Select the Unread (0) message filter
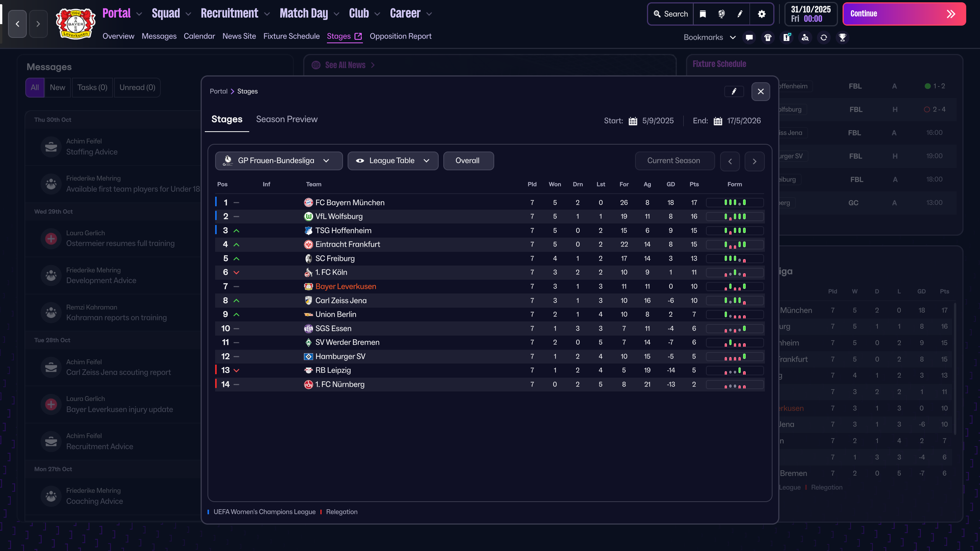Image resolution: width=980 pixels, height=551 pixels. tap(137, 87)
